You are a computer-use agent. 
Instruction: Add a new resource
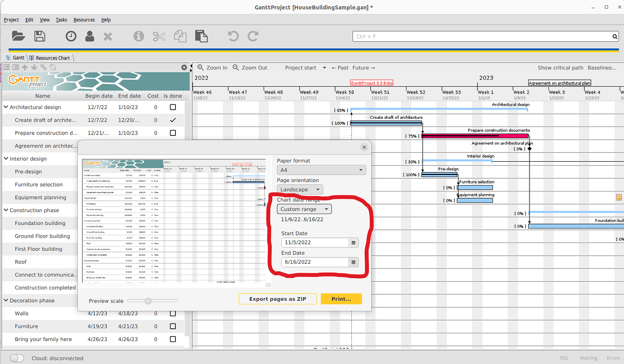90,37
